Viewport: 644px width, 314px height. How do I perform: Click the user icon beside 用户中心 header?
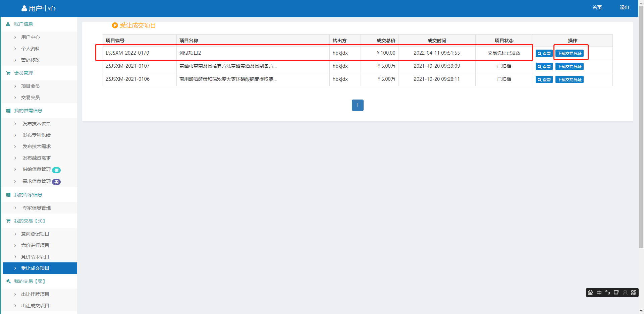(24, 8)
